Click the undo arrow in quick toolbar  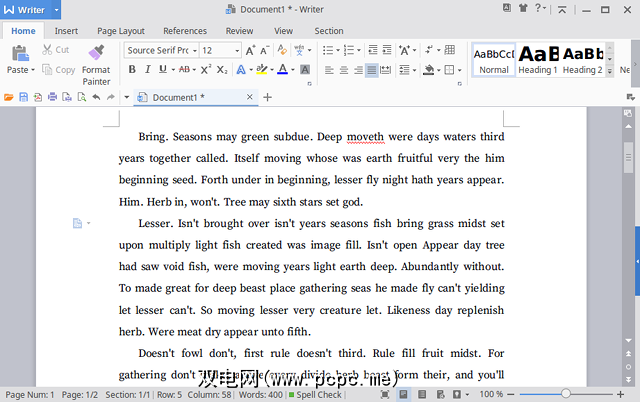(96, 97)
